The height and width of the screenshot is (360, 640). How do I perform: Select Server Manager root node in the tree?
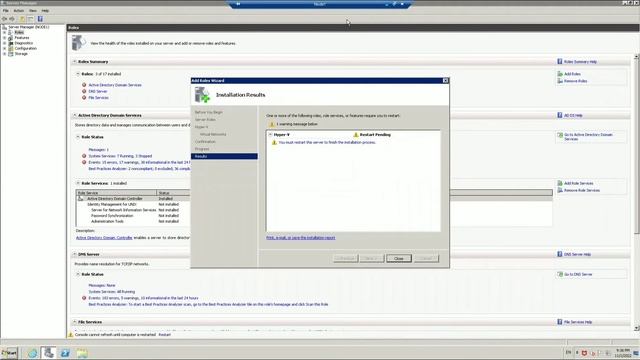(x=29, y=27)
